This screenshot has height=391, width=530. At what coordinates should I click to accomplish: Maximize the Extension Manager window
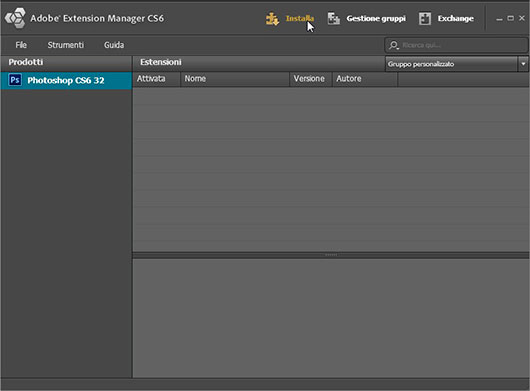click(511, 18)
